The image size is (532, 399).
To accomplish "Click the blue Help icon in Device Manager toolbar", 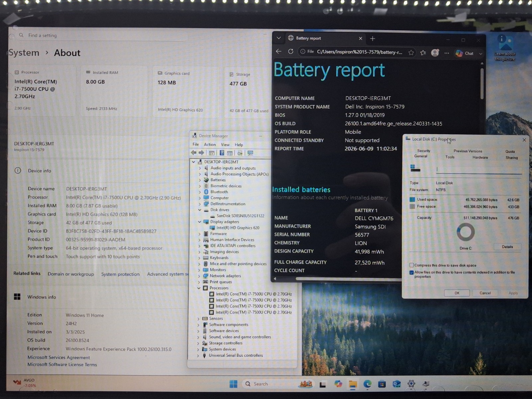I will 222,153.
